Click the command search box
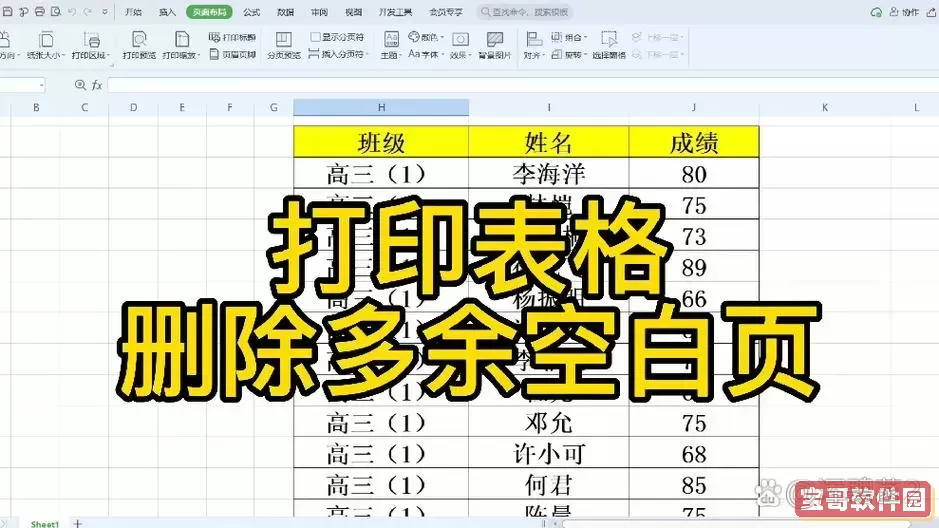This screenshot has height=528, width=939. 525,12
